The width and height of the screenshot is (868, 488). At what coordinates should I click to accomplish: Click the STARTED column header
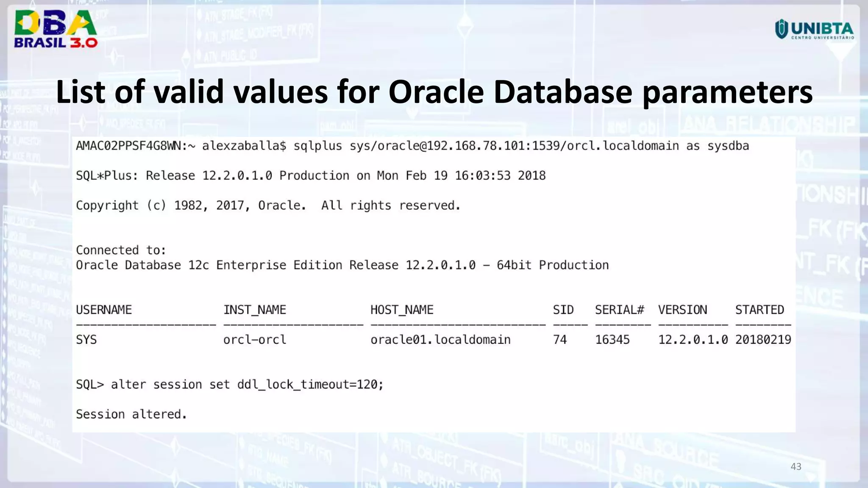759,310
